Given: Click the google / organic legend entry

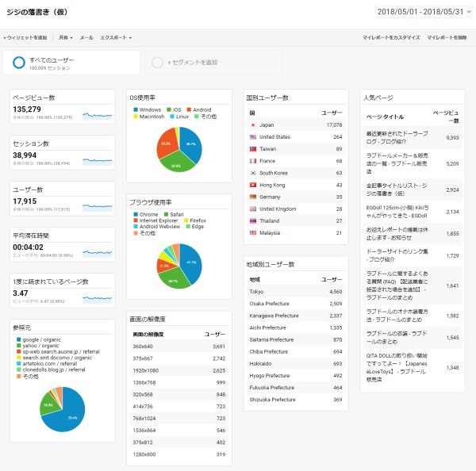Looking at the screenshot, I should click(39, 339).
